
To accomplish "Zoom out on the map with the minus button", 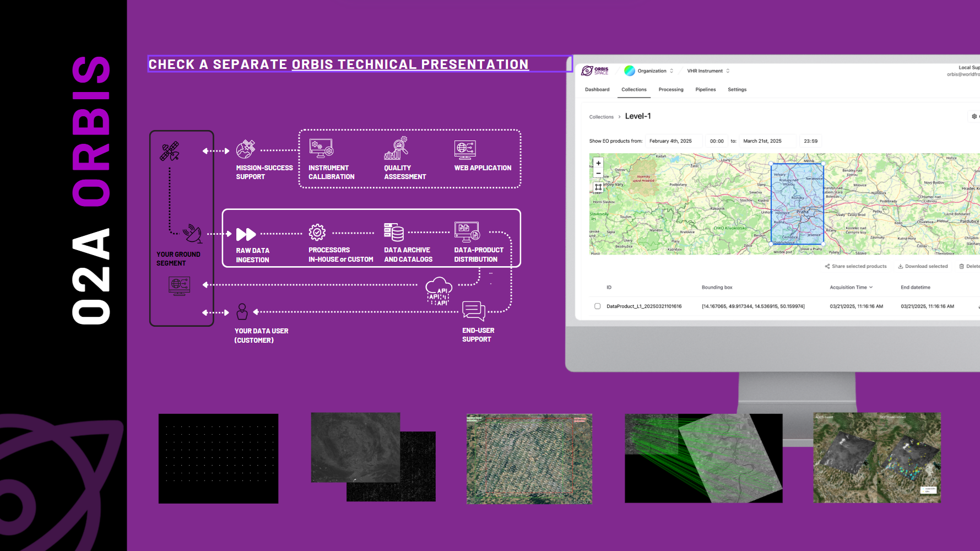I will (598, 173).
